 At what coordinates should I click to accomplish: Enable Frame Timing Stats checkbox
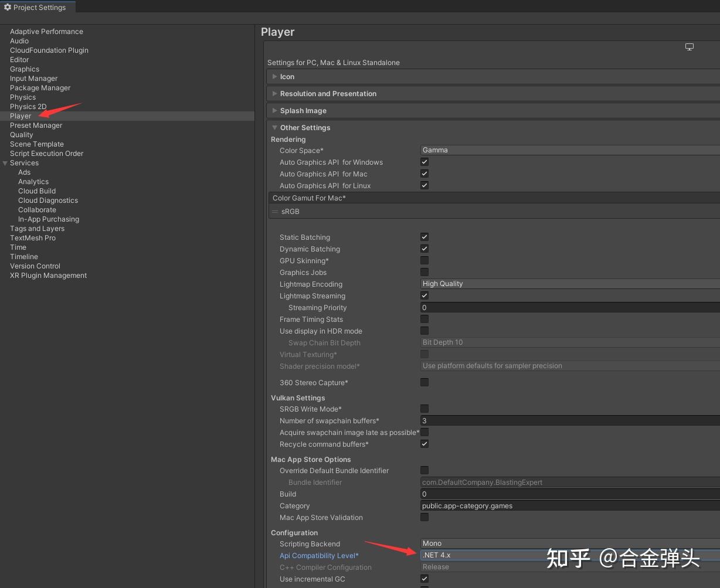pyautogui.click(x=424, y=319)
